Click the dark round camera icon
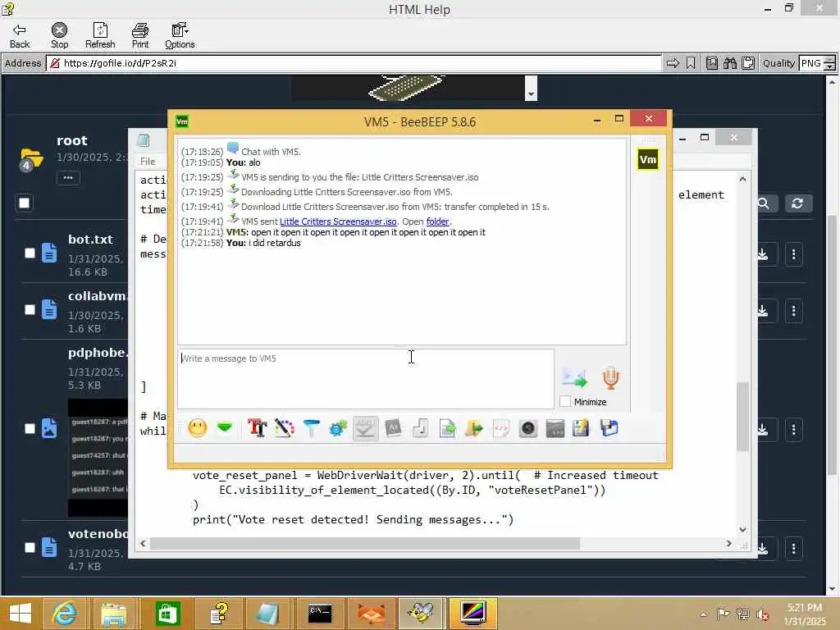This screenshot has height=630, width=840. [528, 428]
